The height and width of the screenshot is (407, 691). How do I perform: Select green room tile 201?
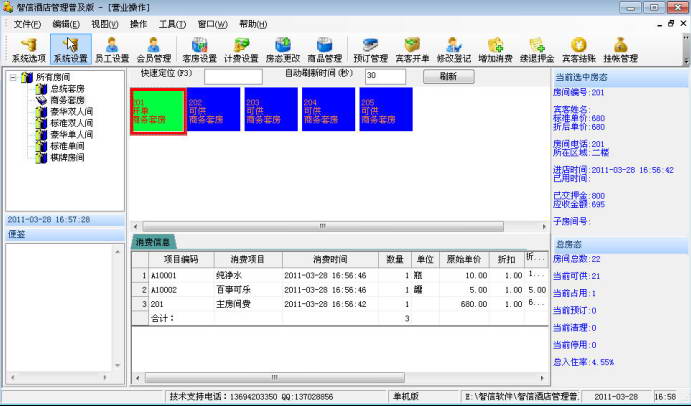coord(158,111)
